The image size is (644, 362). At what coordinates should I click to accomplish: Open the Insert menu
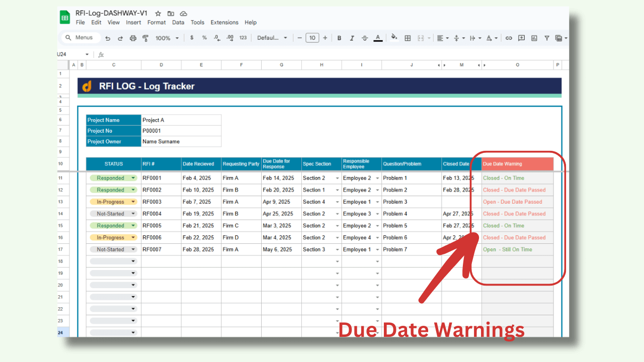click(x=133, y=23)
